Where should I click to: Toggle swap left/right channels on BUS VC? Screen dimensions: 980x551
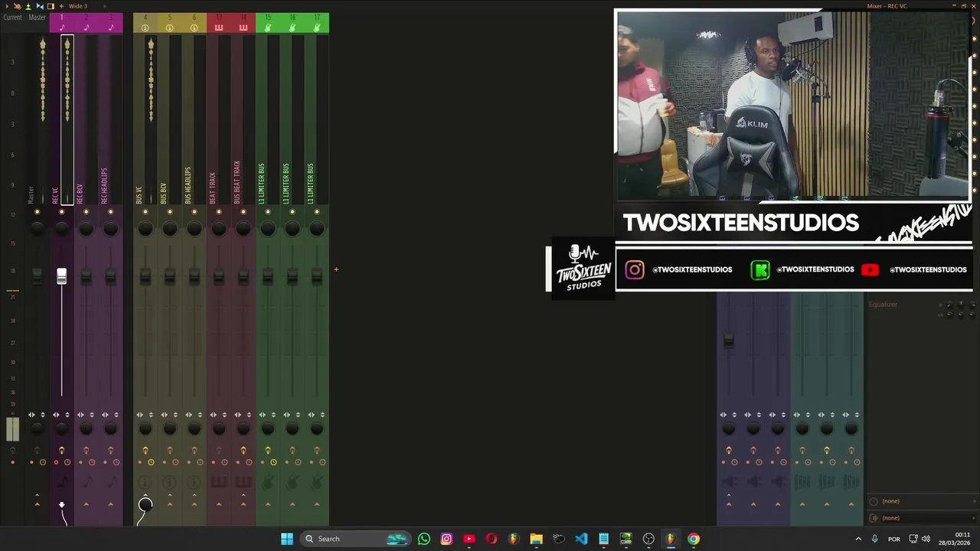click(139, 415)
